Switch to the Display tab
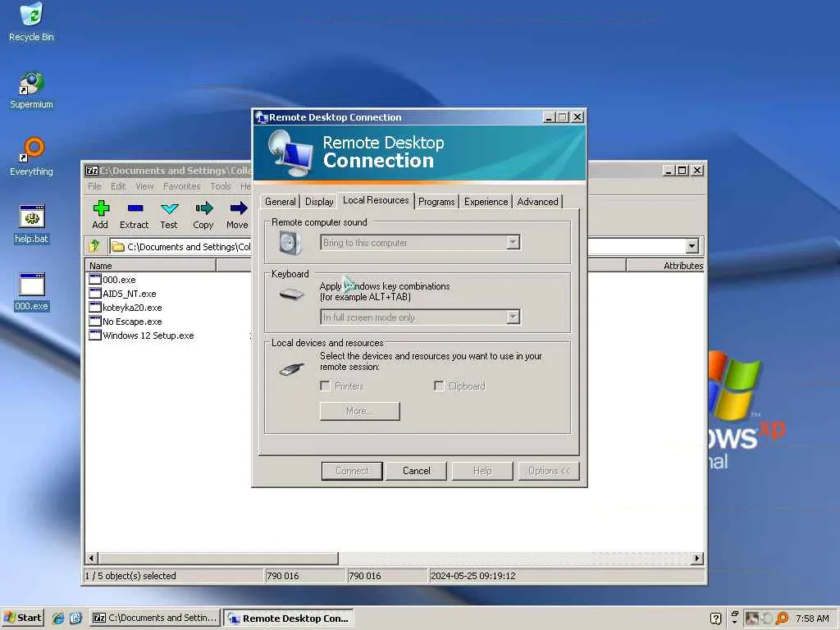Viewport: 840px width, 630px height. [x=319, y=202]
